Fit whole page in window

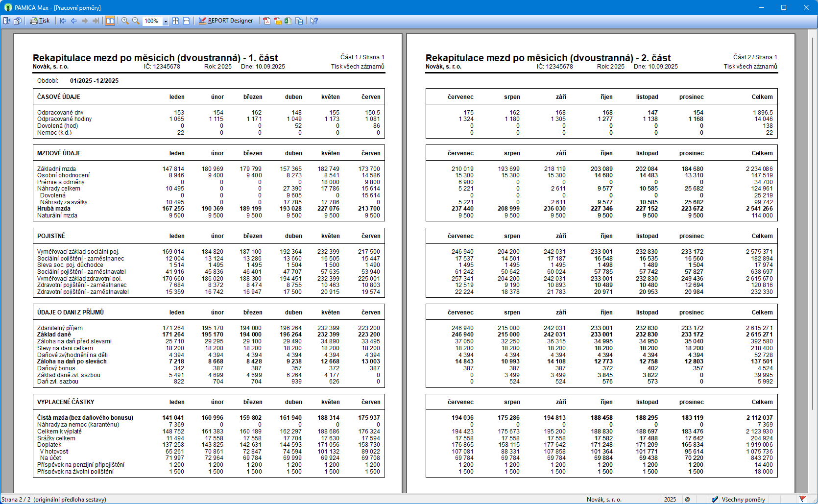tap(175, 21)
